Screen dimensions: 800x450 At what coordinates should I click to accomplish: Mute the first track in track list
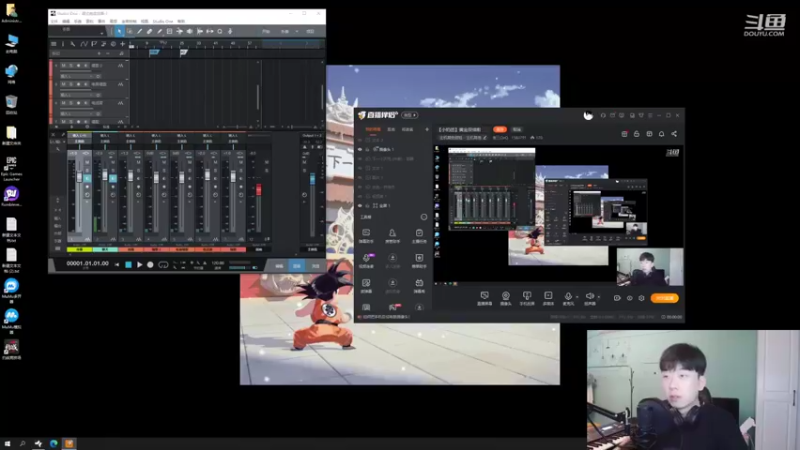(64, 65)
